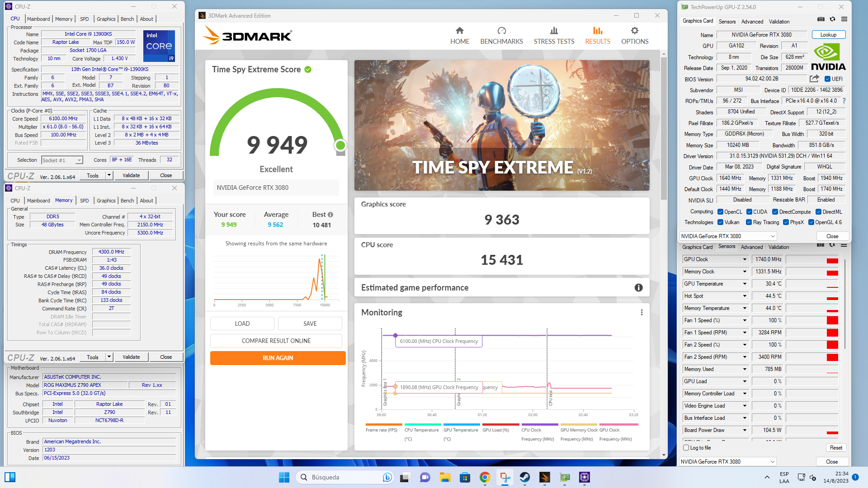Toggle UEFI checkbox in GPU-Z
The height and width of the screenshot is (488, 868).
click(x=827, y=79)
